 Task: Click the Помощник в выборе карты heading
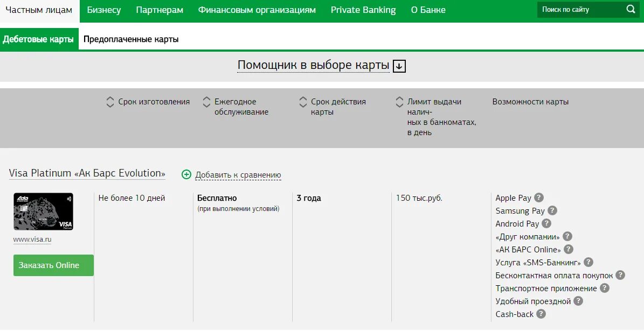313,65
